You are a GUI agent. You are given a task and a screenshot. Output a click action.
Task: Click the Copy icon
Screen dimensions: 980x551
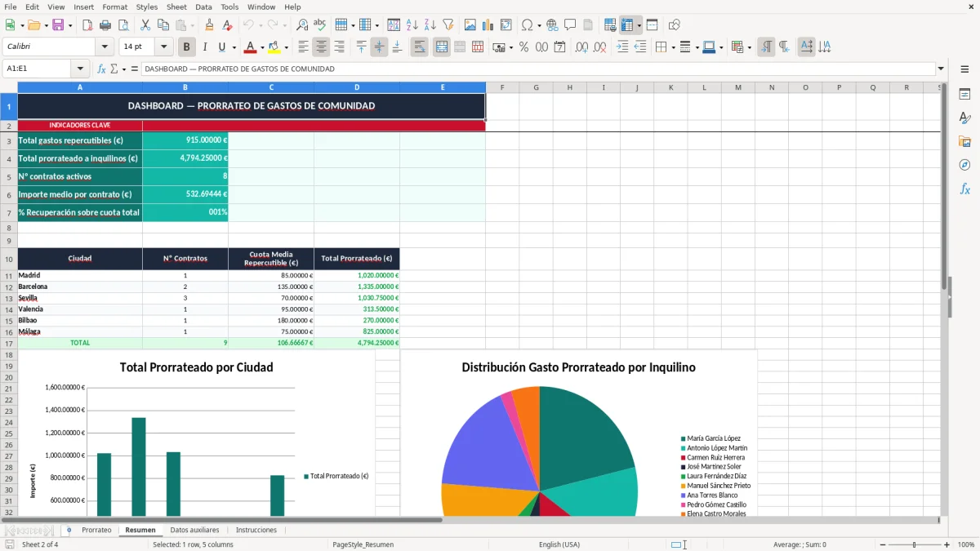[x=163, y=25]
